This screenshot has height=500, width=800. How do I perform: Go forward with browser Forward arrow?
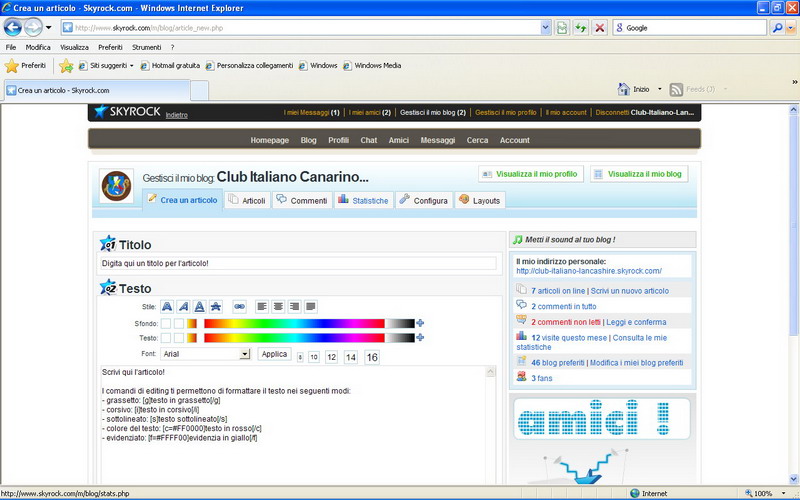click(33, 27)
